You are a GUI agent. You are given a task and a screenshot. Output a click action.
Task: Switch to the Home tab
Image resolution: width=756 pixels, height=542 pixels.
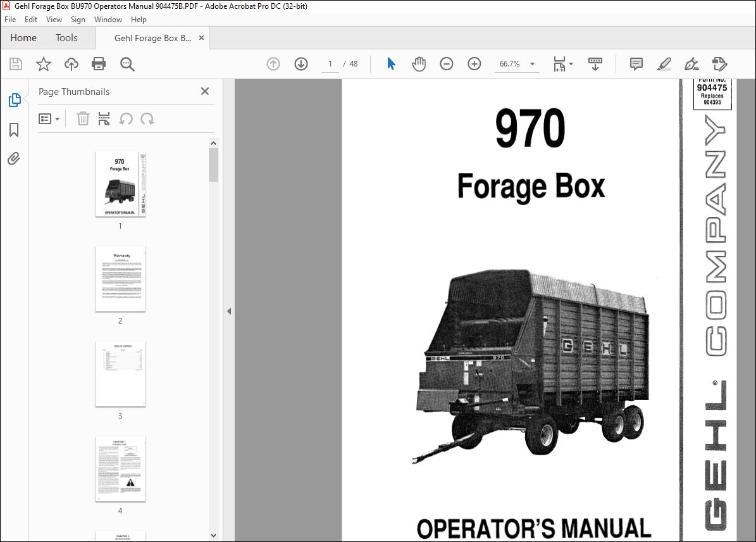(23, 37)
